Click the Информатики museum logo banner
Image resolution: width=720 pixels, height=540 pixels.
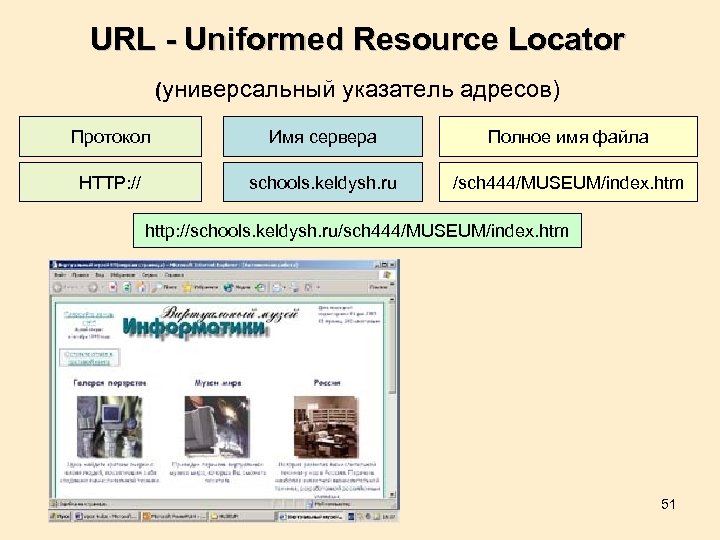195,326
